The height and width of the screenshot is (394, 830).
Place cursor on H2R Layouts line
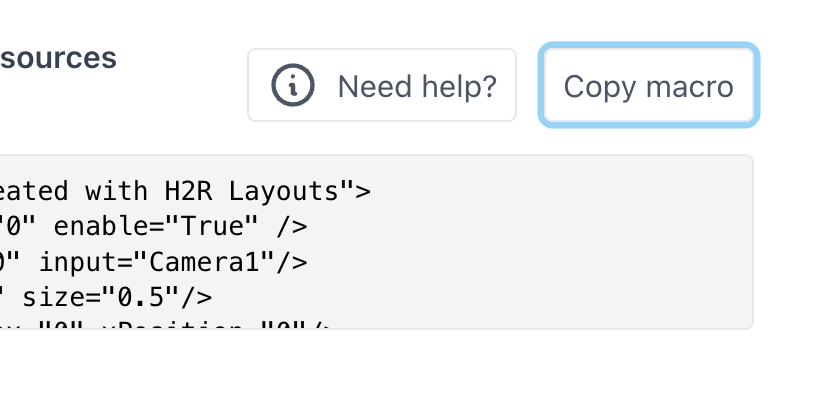[185, 191]
